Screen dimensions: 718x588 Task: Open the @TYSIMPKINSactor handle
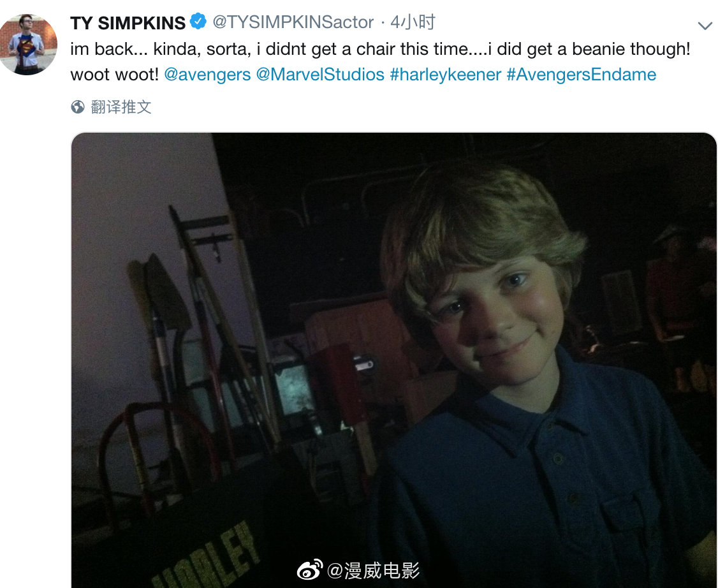(x=293, y=22)
